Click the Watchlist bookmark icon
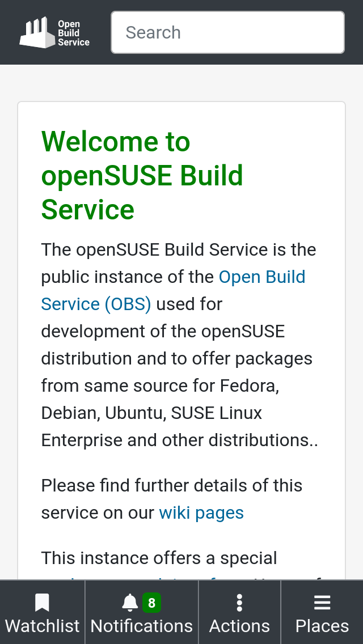Viewport: 363px width, 644px height. point(43,603)
